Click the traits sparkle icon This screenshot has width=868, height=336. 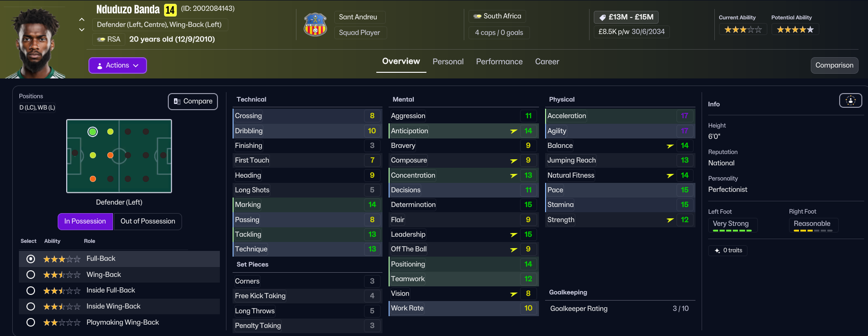tap(717, 250)
